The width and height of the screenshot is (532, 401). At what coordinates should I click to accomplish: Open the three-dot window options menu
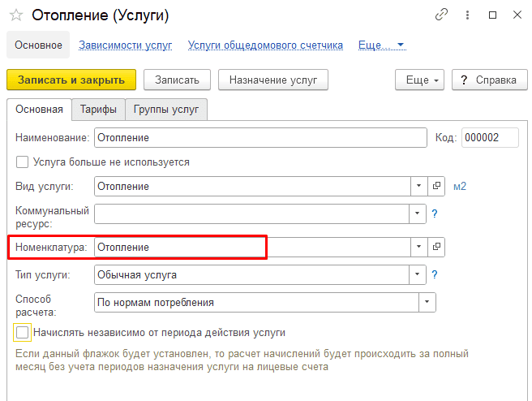468,15
